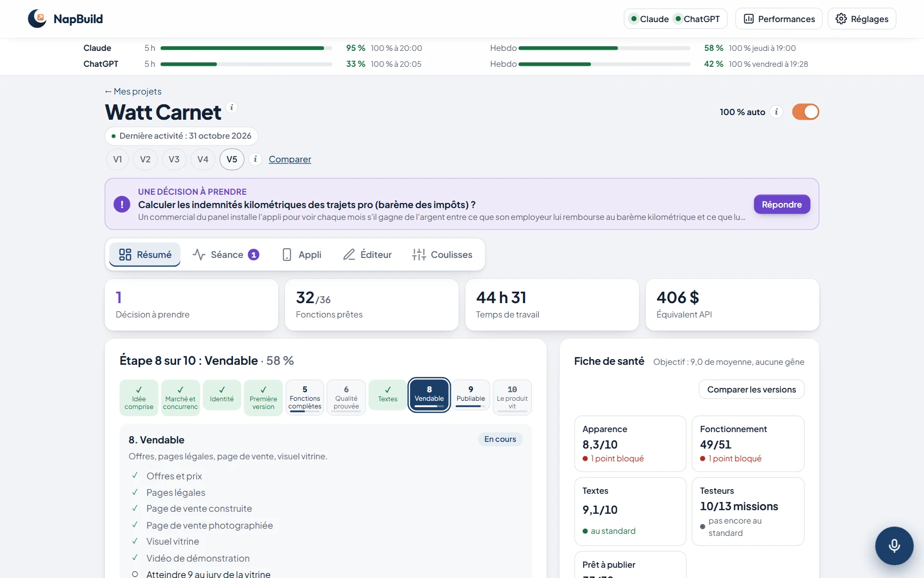Select version V1
This screenshot has height=578, width=924.
pyautogui.click(x=118, y=159)
